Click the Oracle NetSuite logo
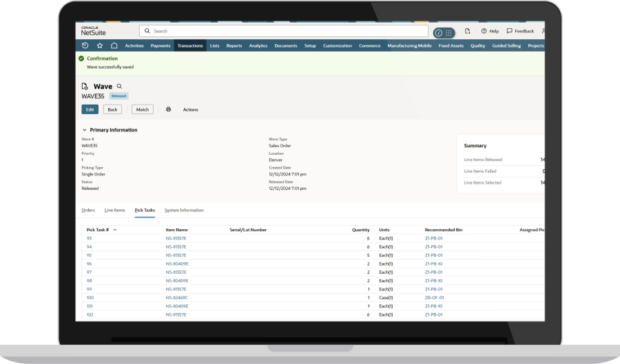Viewport: 620px width, 364px height. click(x=93, y=31)
